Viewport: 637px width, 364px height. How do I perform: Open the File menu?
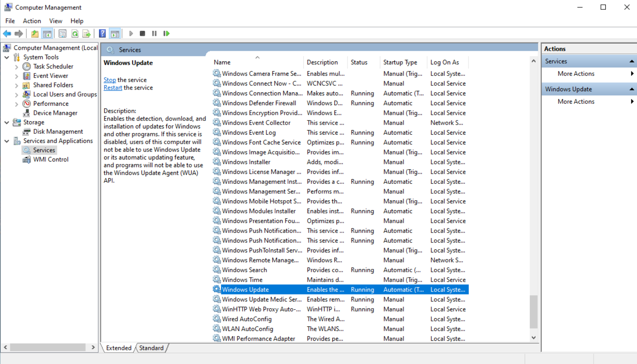[x=10, y=21]
